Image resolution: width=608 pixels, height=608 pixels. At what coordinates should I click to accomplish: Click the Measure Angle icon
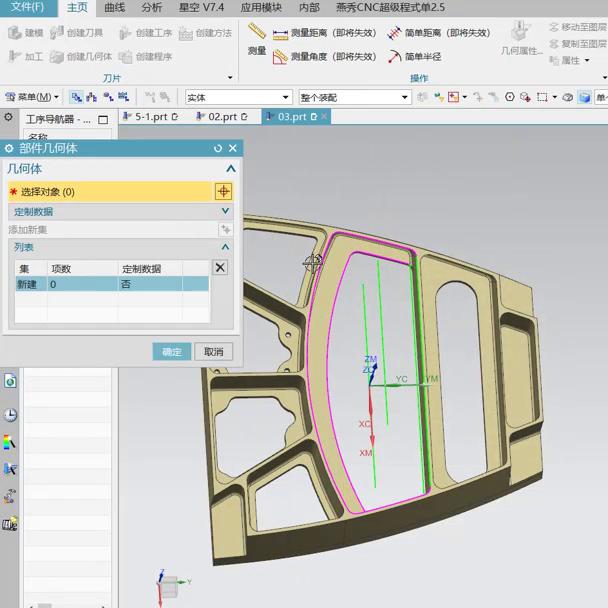click(x=280, y=57)
